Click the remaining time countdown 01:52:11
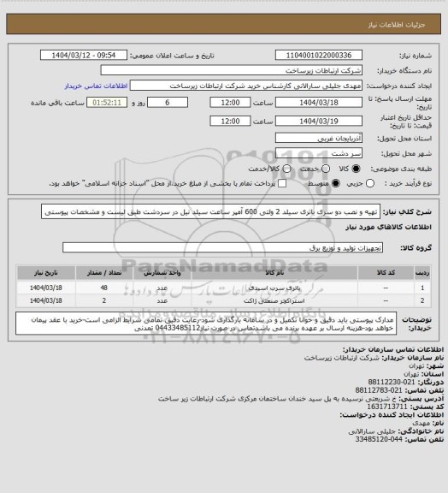The height and width of the screenshot is (493, 448). [x=107, y=103]
